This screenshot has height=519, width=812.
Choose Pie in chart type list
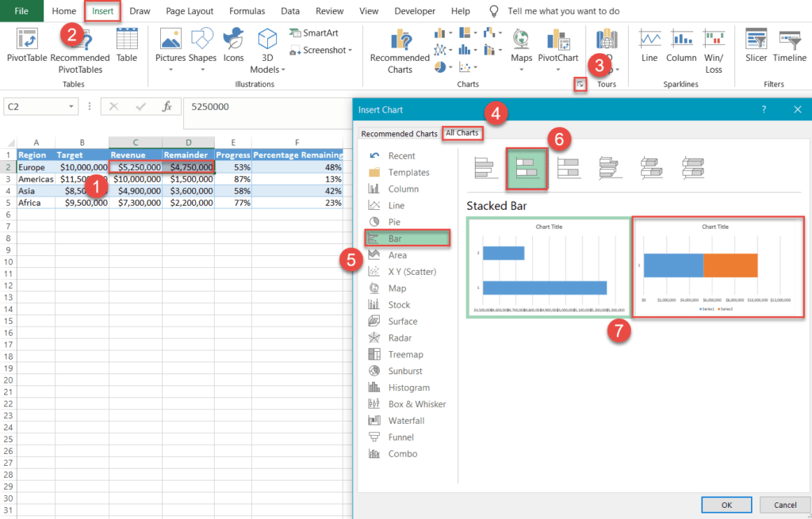[x=394, y=222]
